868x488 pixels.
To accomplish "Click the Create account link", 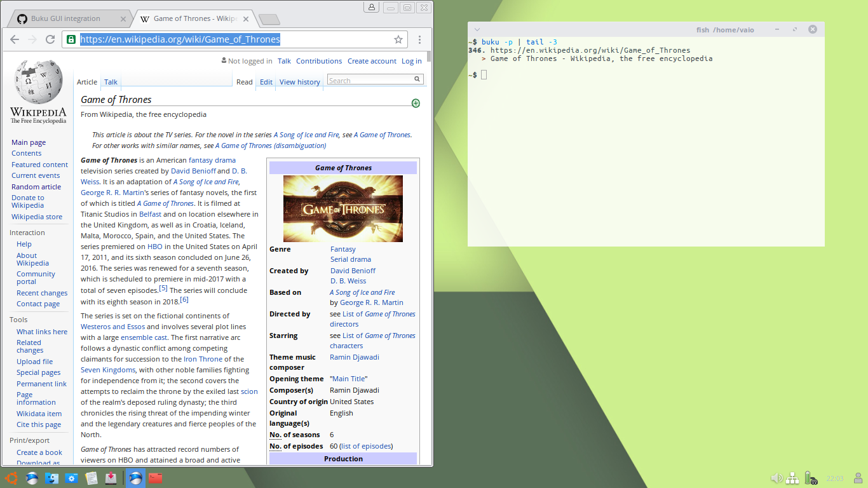I will tap(372, 61).
